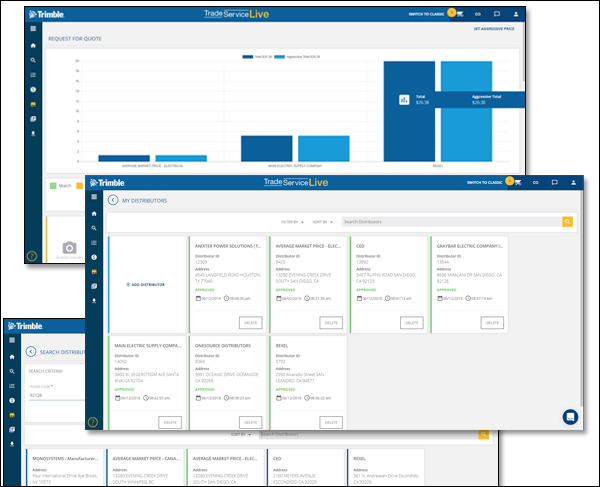600x487 pixels.
Task: Click search field in Search Distributors window
Action: 368,435
